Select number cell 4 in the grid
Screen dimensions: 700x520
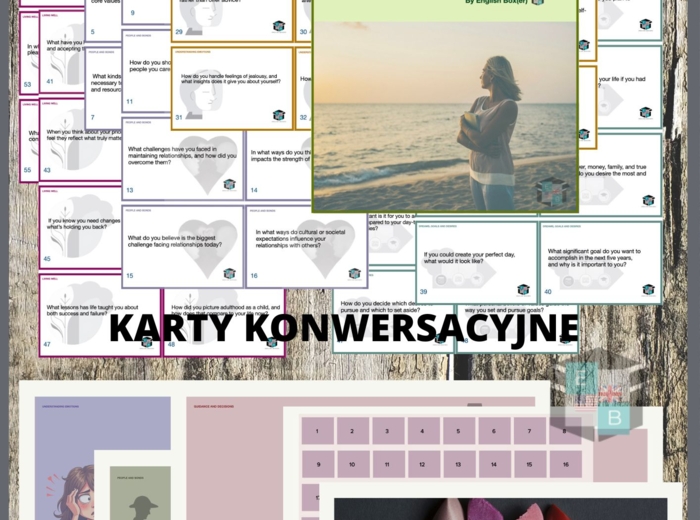(x=423, y=431)
